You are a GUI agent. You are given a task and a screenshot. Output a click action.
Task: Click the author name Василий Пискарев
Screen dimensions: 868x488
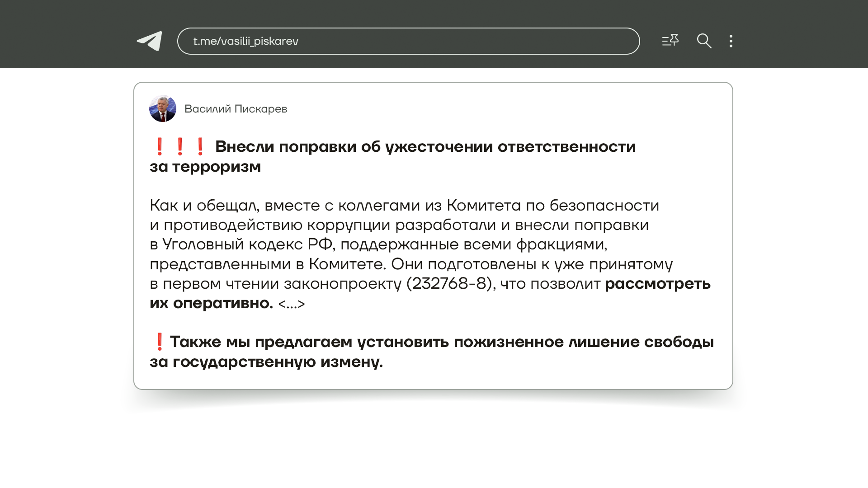[x=236, y=109]
